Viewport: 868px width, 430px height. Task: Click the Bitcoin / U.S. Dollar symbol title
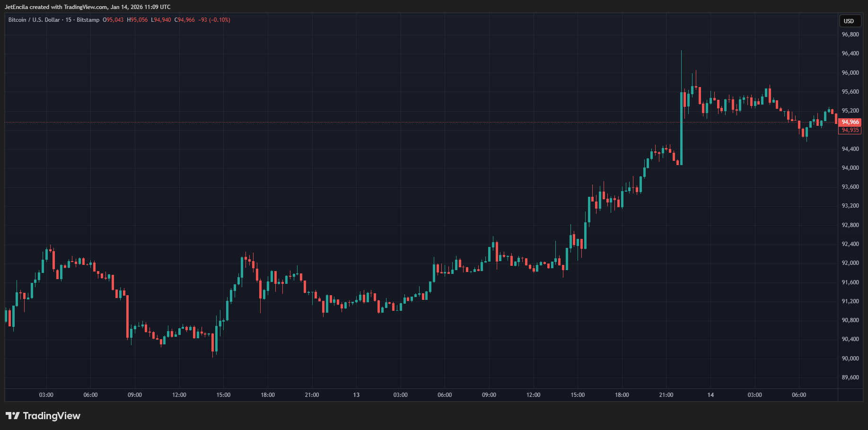pyautogui.click(x=34, y=20)
